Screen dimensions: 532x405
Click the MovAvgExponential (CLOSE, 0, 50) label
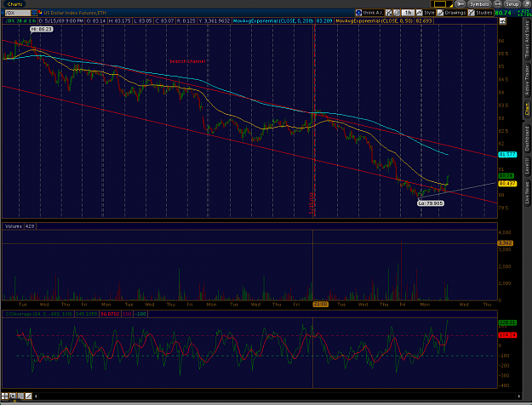[374, 21]
